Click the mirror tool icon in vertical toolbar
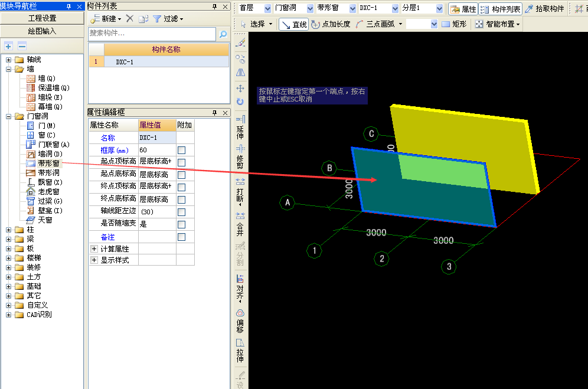The width and height of the screenshot is (588, 389). (240, 73)
